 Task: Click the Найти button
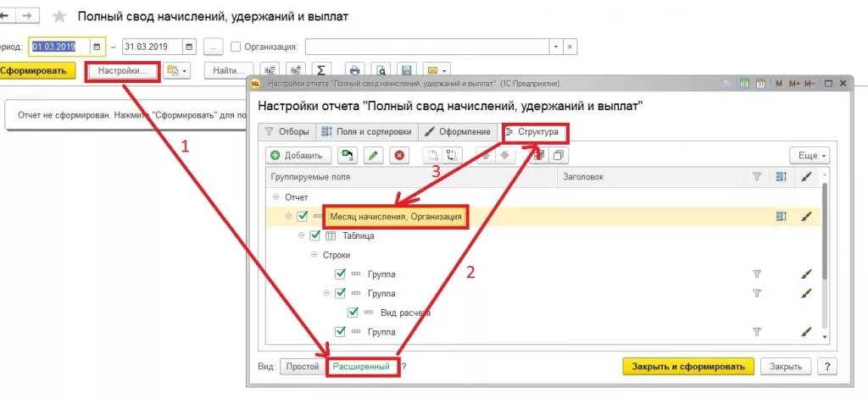pyautogui.click(x=229, y=71)
